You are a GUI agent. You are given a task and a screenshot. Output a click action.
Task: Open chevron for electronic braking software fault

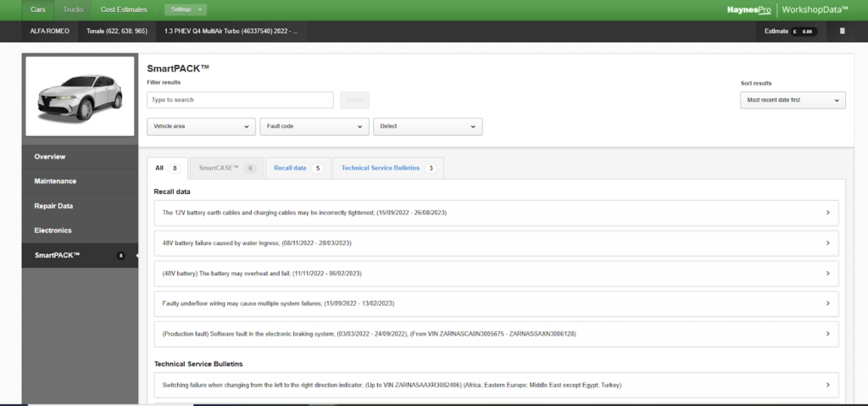coord(827,334)
